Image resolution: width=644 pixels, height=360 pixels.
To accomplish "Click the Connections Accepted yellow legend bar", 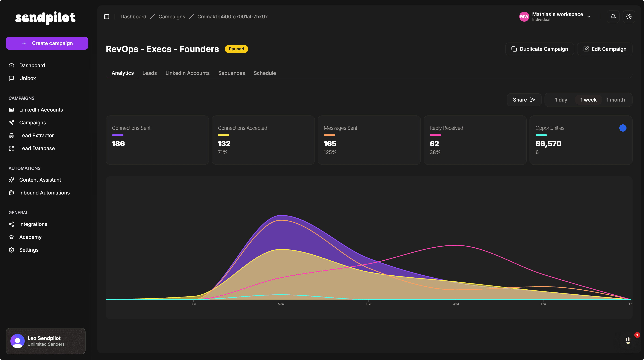I will click(223, 135).
